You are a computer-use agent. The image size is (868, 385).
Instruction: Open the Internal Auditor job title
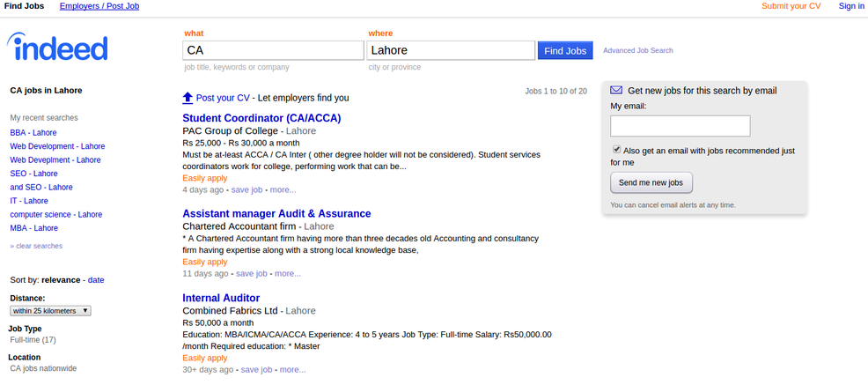[221, 298]
